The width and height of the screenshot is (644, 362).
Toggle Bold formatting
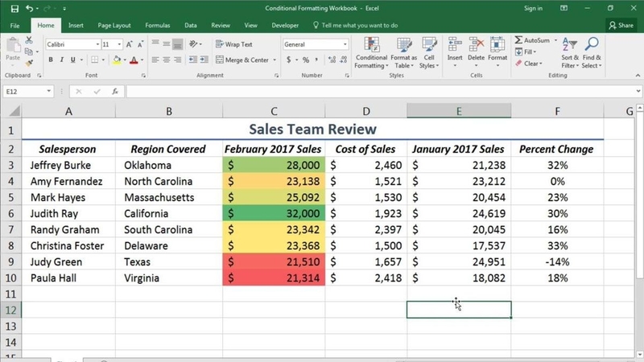click(51, 60)
